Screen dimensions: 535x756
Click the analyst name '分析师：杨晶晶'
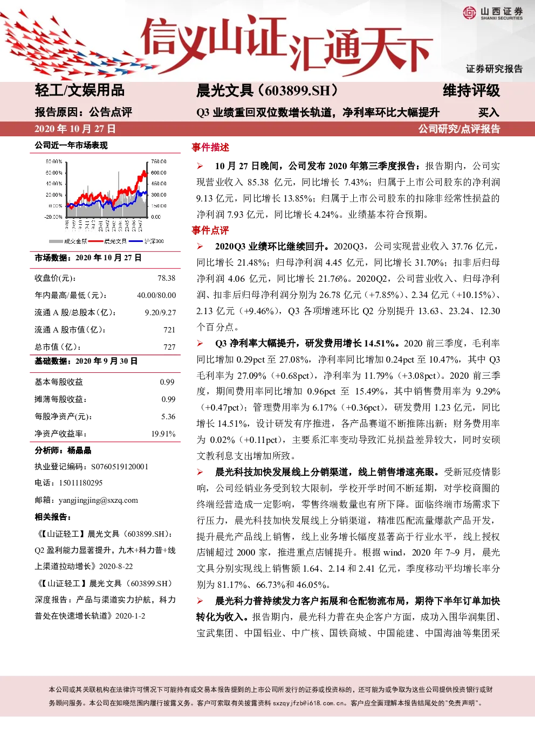(x=63, y=450)
